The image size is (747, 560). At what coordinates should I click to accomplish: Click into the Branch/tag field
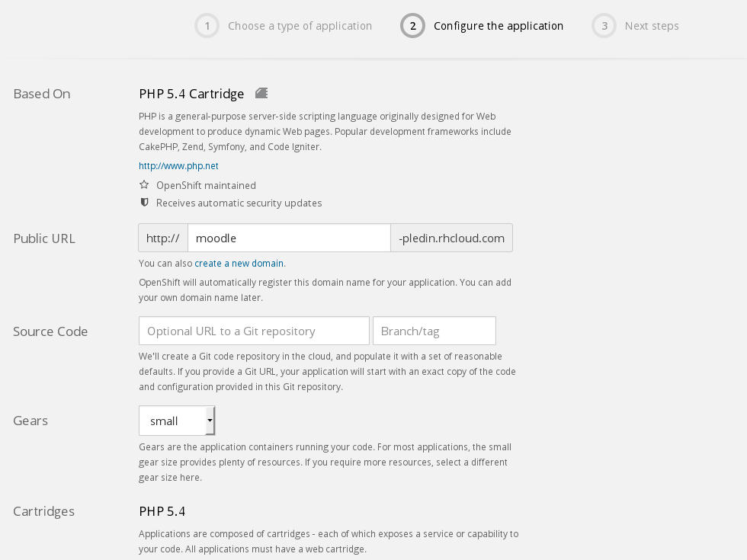(x=434, y=331)
